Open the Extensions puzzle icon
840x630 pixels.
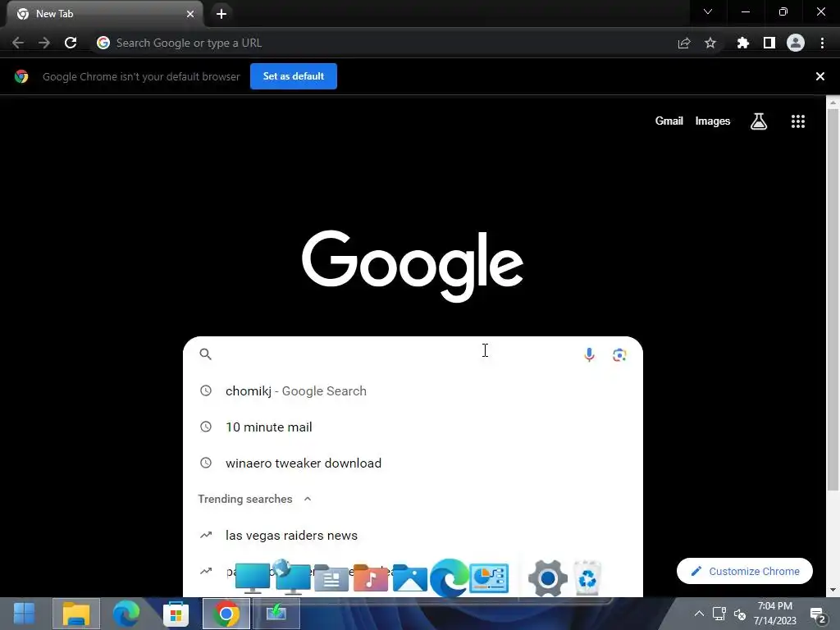pos(742,43)
